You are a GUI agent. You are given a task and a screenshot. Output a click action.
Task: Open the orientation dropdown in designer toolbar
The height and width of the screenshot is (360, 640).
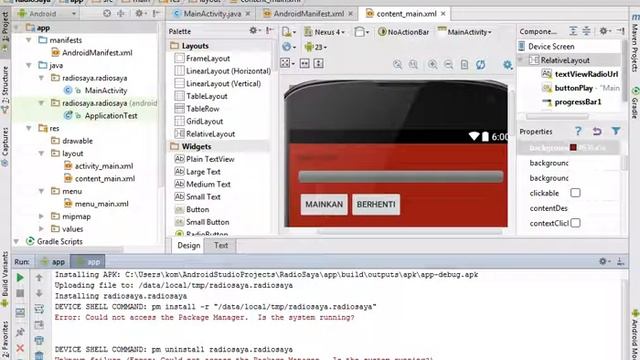[362, 32]
